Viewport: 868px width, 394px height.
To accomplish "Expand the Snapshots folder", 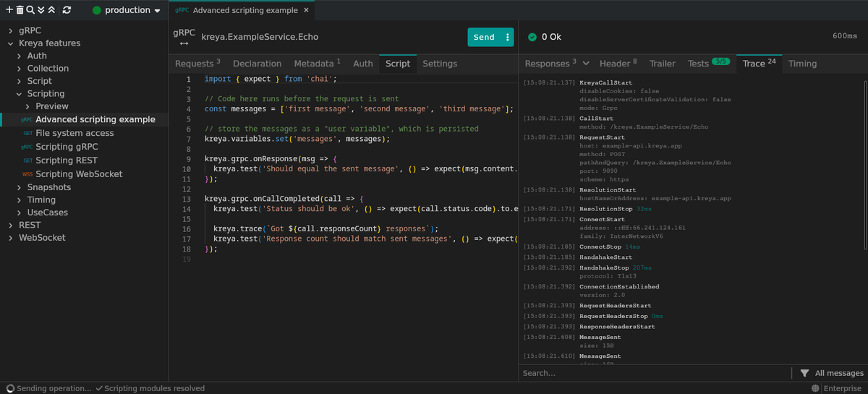I will (x=20, y=187).
